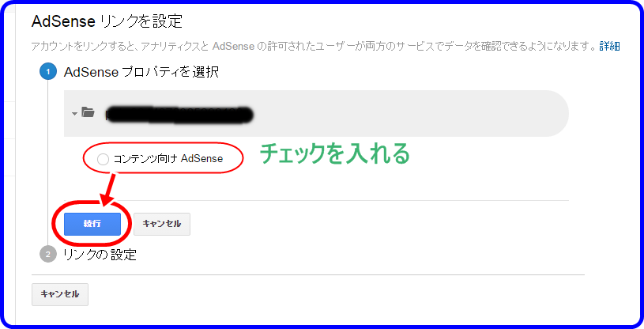Click the vertical line connecting the step circles
Image resolution: width=644 pixels, height=329 pixels.
48,163
